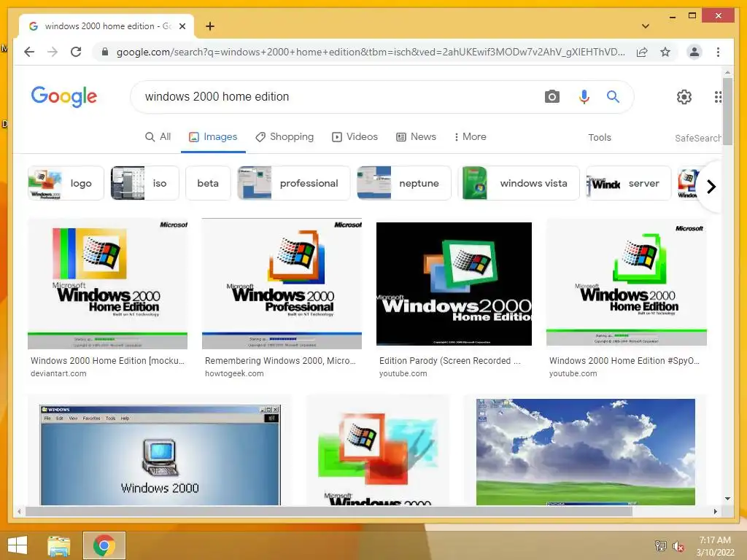
Task: View site info via padlock icon
Action: click(105, 52)
